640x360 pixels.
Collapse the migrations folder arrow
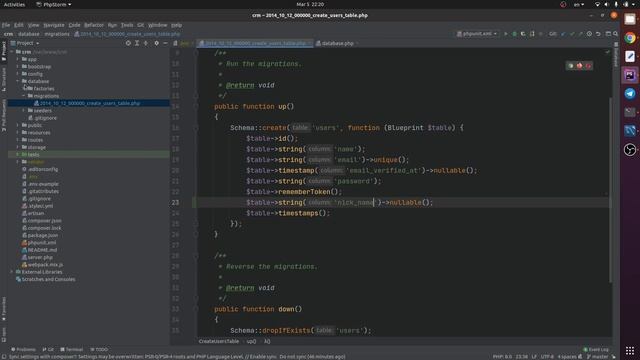pyautogui.click(x=24, y=96)
